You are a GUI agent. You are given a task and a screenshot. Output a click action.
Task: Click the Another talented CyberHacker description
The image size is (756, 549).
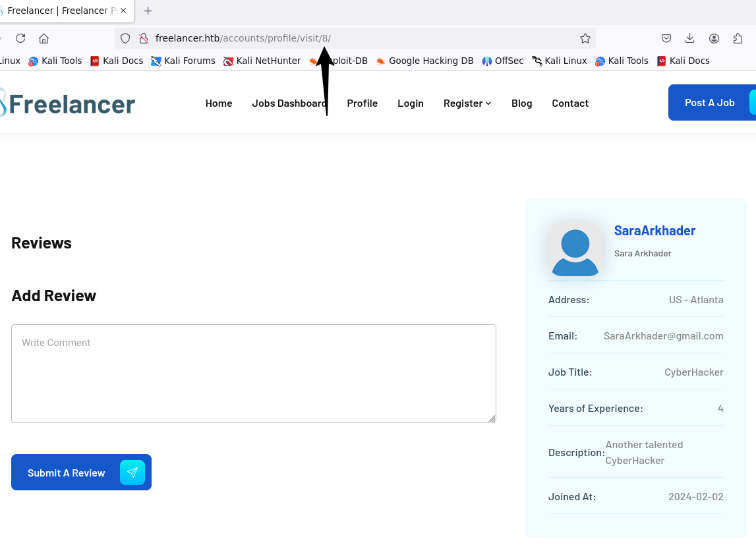(644, 453)
